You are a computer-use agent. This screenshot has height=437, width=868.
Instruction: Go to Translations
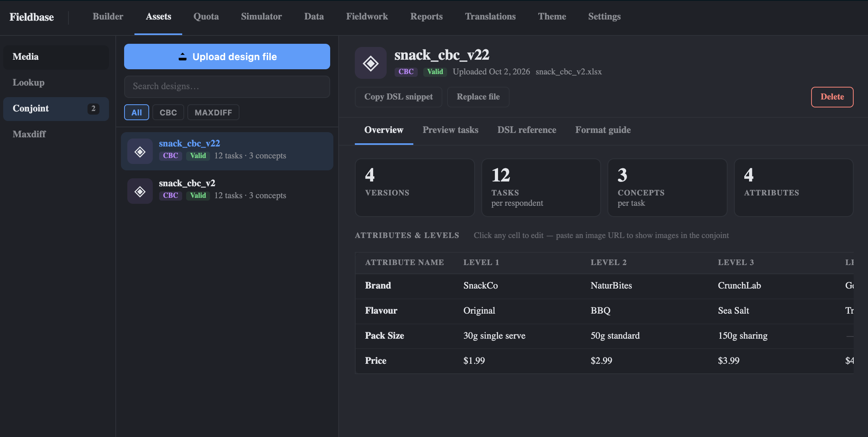tap(490, 16)
